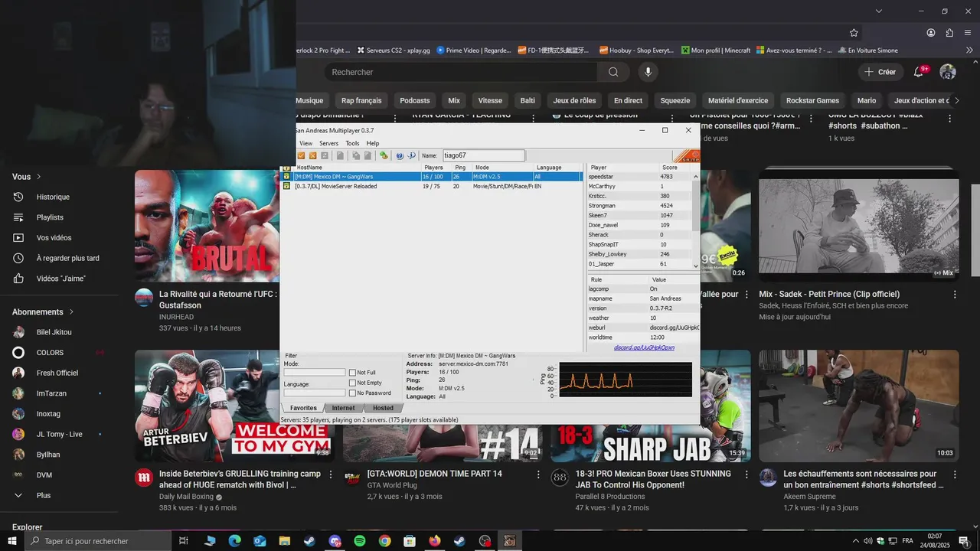The width and height of the screenshot is (980, 551).
Task: Open Spotify from the taskbar
Action: click(360, 541)
